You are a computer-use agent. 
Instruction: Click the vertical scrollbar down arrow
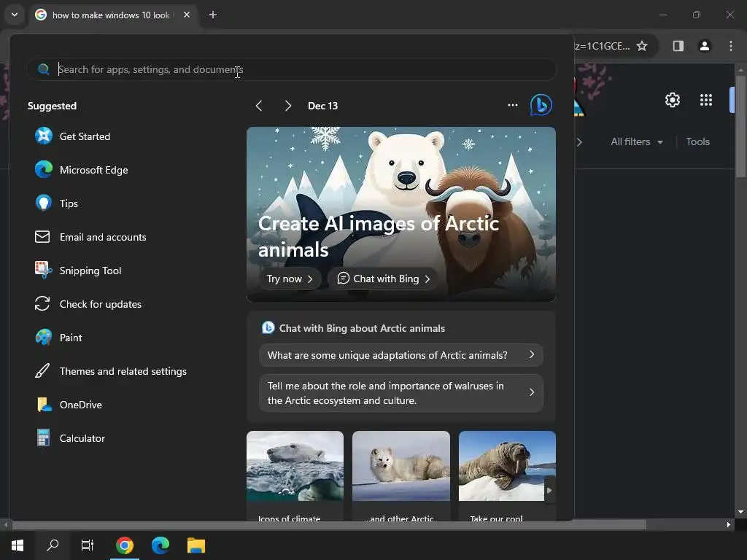(x=740, y=513)
